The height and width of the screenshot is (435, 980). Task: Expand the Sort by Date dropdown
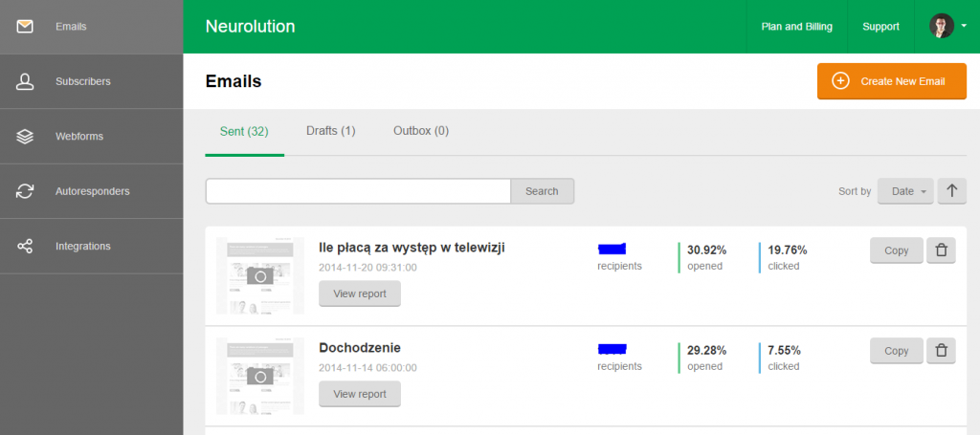pyautogui.click(x=905, y=191)
